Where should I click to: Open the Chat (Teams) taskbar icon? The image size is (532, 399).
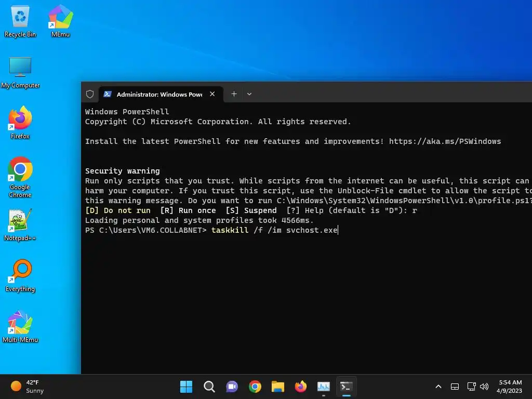(x=232, y=387)
